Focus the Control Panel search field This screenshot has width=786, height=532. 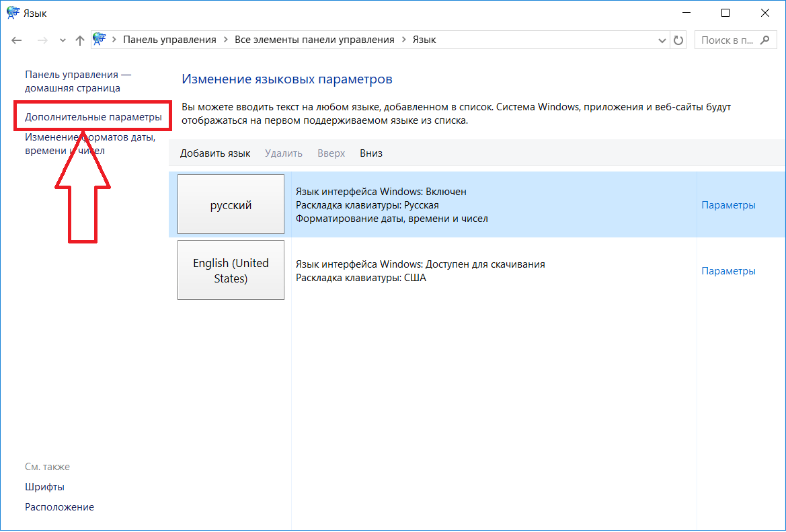coord(736,40)
